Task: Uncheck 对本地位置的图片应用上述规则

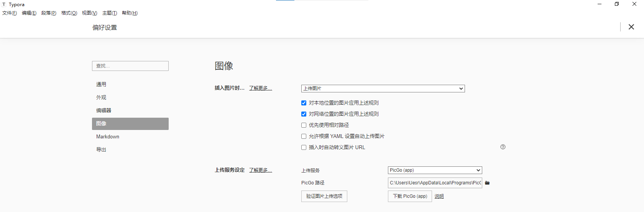Action: (304, 103)
